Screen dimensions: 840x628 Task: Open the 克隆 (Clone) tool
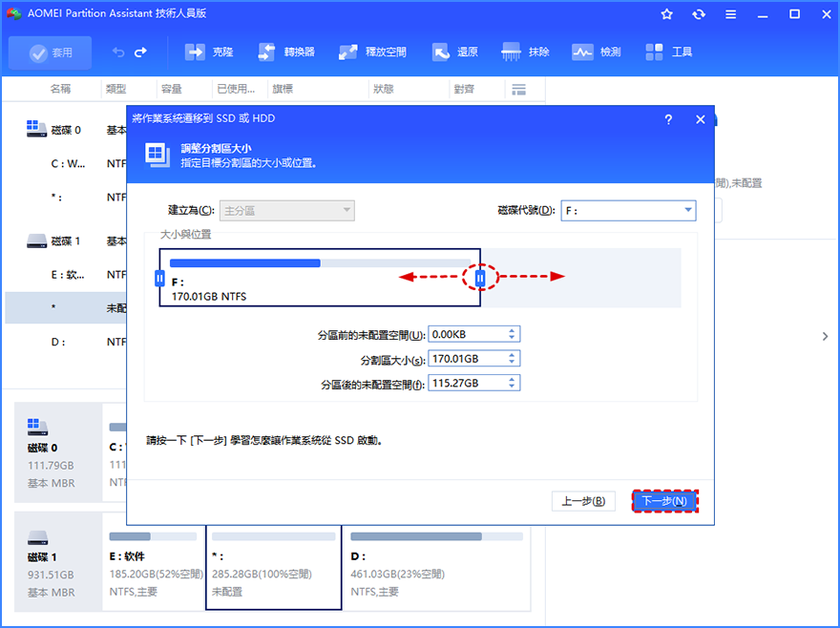pos(209,52)
